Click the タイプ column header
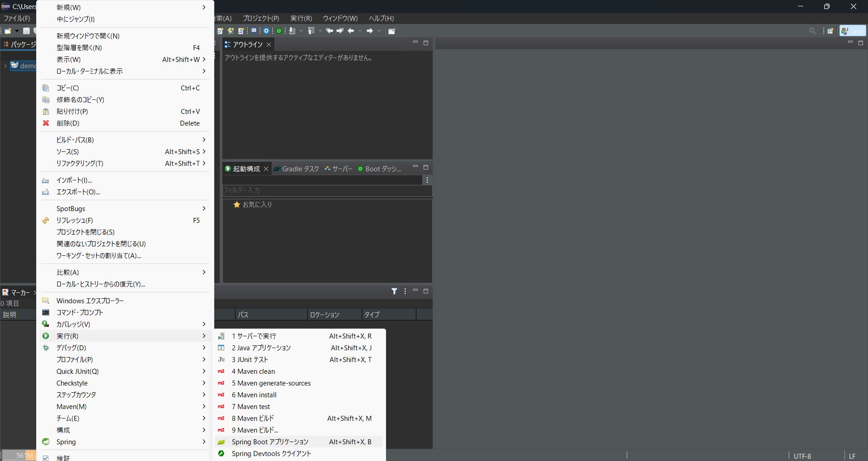Viewport: 868px width, 461px height. pos(389,315)
